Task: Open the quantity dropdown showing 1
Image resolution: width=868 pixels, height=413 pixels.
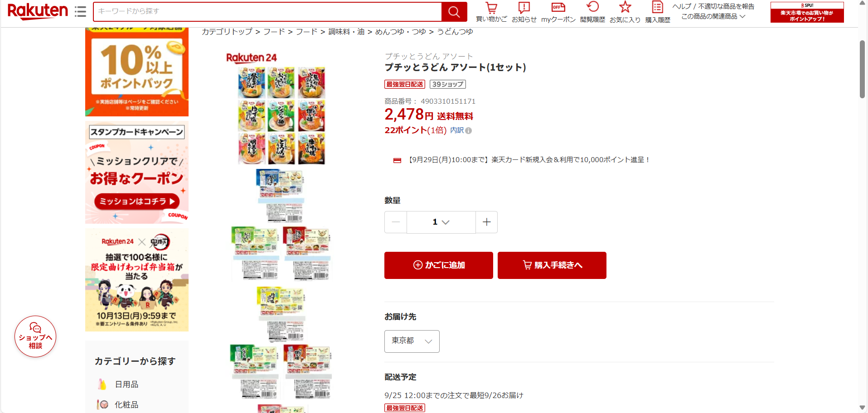Action: coord(441,222)
